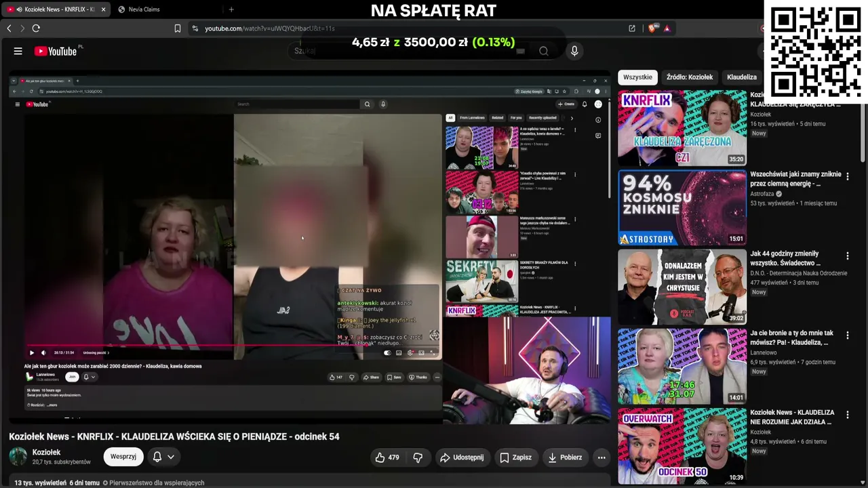Visit the Astrofaza channel link

[x=763, y=194]
